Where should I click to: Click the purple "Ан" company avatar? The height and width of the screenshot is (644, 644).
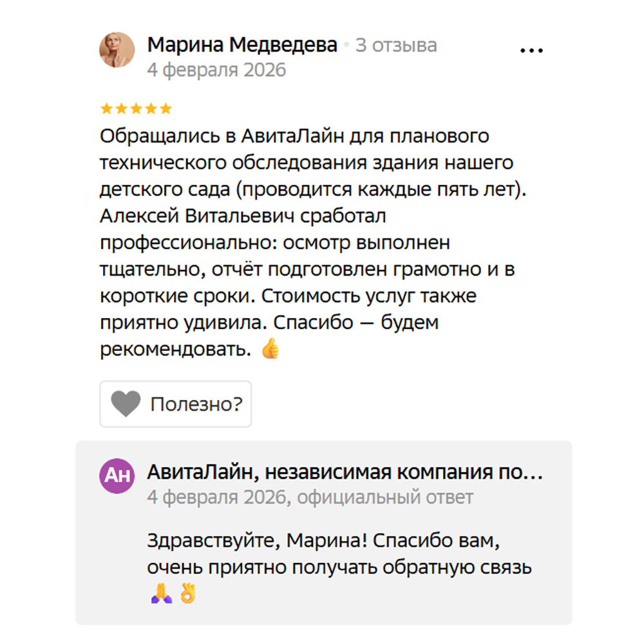117,477
